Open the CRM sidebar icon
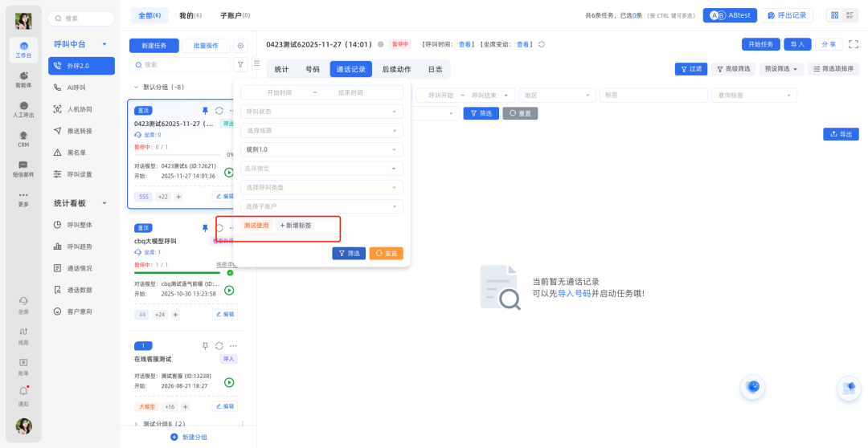868x448 pixels. (x=23, y=139)
